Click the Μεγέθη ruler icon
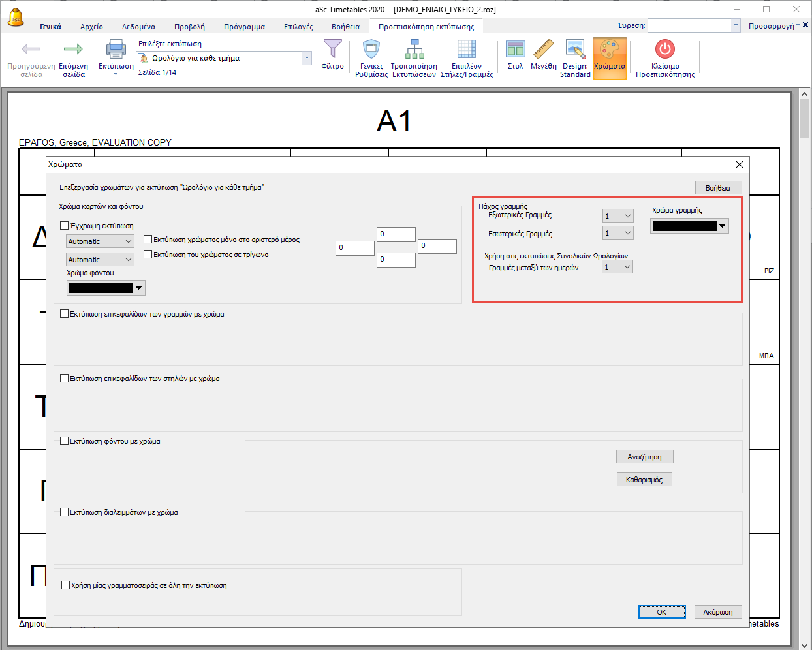Viewport: 812px width, 650px height. [x=543, y=50]
